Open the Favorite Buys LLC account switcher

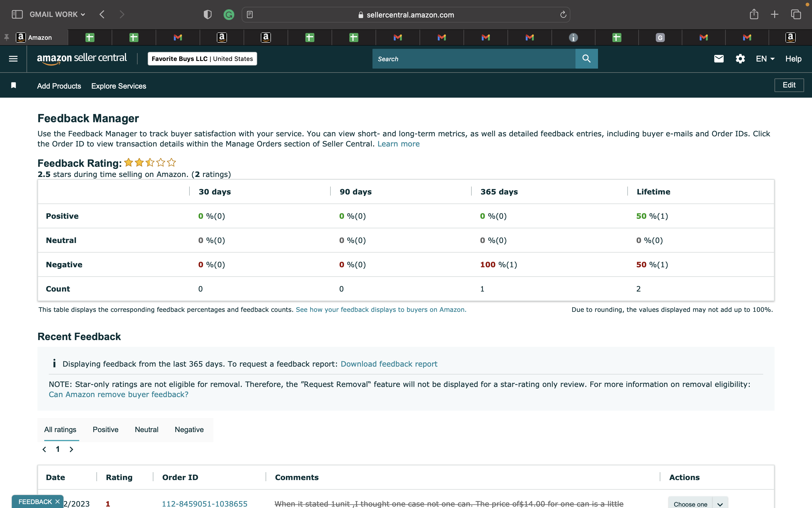[x=202, y=59]
